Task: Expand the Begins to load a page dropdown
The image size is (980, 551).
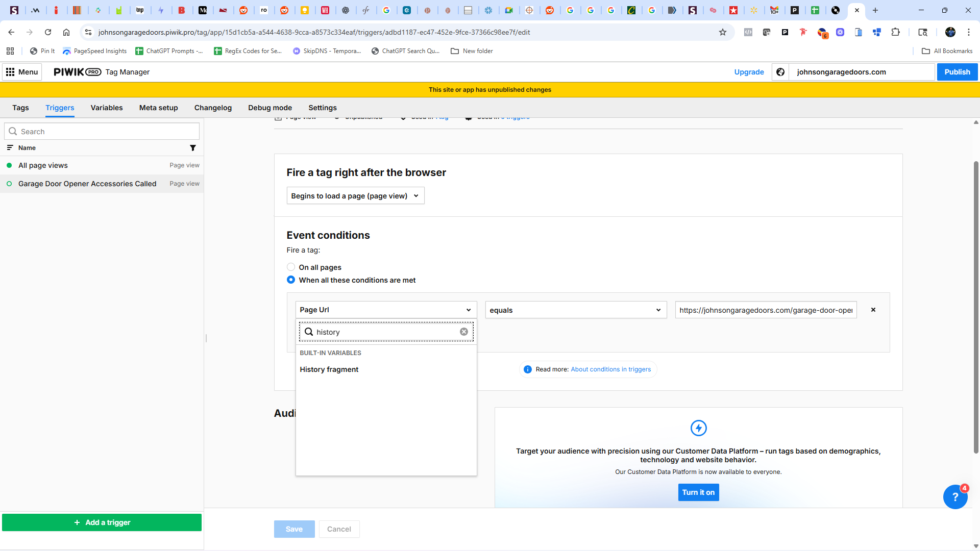Action: pos(355,196)
